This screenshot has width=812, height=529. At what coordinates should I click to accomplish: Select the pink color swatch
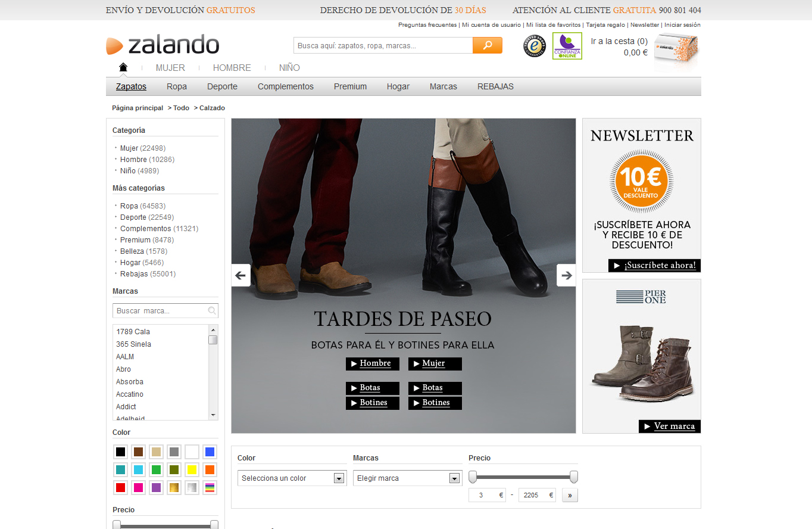point(139,487)
